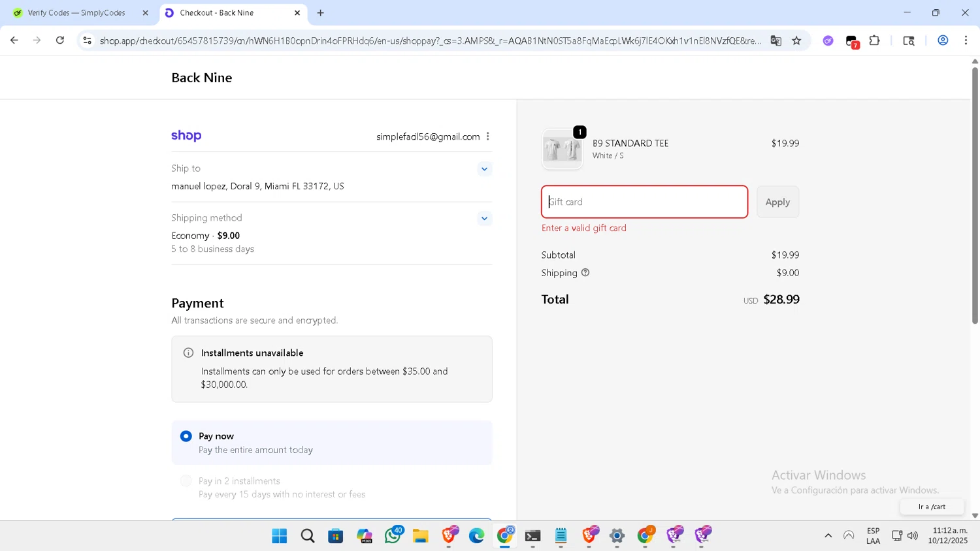Screen dimensions: 980x551
Task: Select the Pay in 2 installments radio
Action: tap(186, 481)
